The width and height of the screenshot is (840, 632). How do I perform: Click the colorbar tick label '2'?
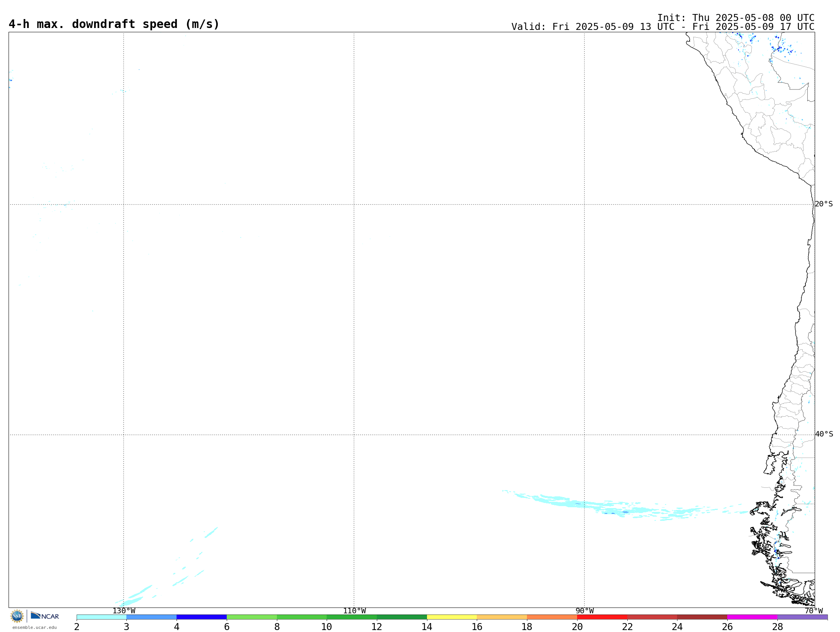tap(77, 627)
